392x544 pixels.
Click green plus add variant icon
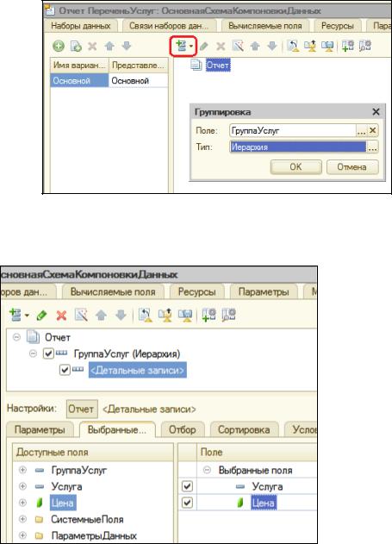(59, 46)
